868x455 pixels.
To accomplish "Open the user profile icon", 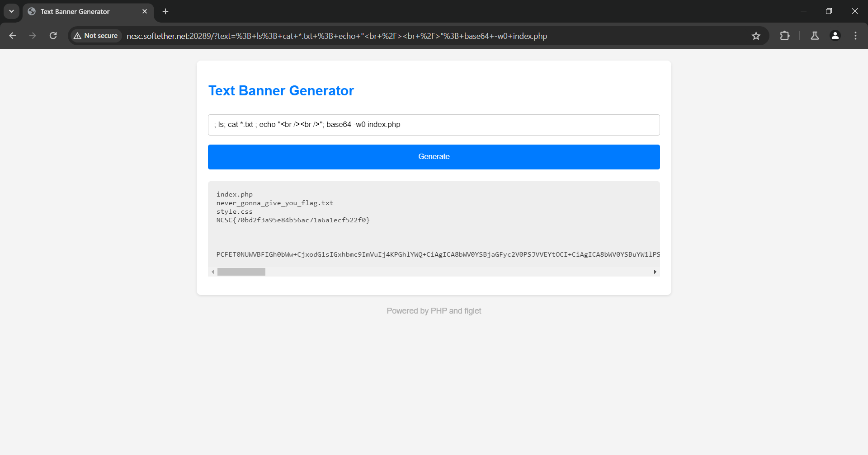I will 835,36.
